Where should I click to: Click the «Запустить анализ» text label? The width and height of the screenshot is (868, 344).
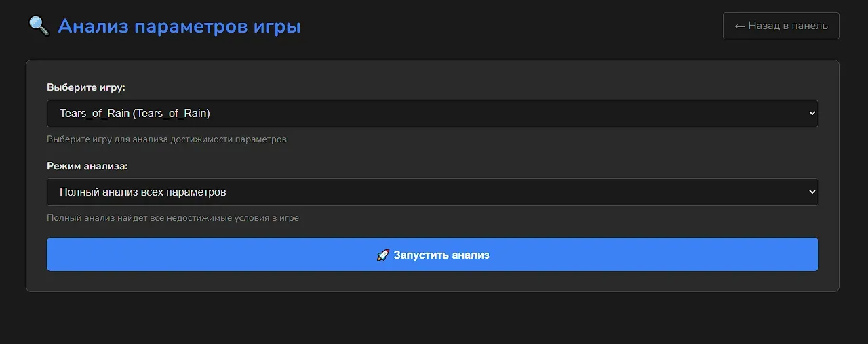(x=441, y=255)
